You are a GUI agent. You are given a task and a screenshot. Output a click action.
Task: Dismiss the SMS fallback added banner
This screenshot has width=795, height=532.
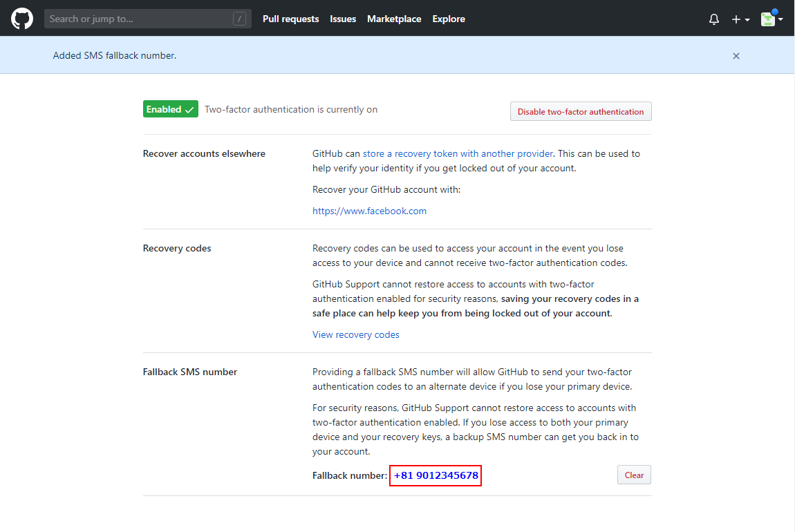point(736,56)
